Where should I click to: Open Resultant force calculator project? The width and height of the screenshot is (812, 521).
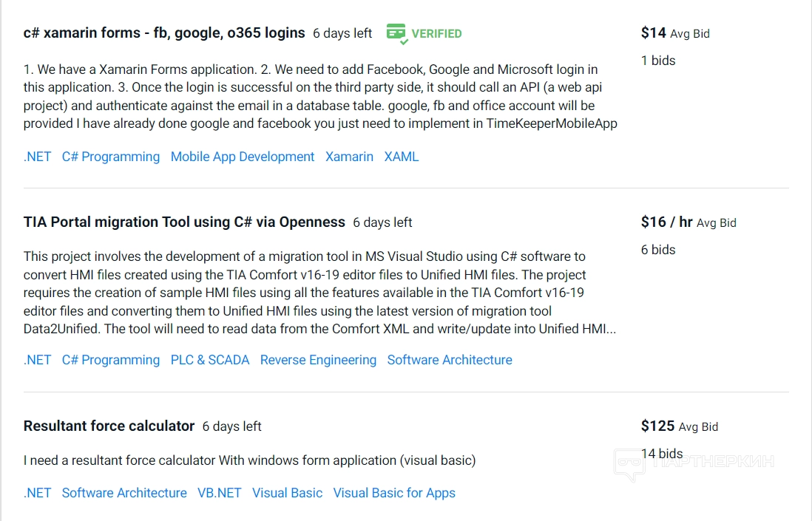point(109,426)
